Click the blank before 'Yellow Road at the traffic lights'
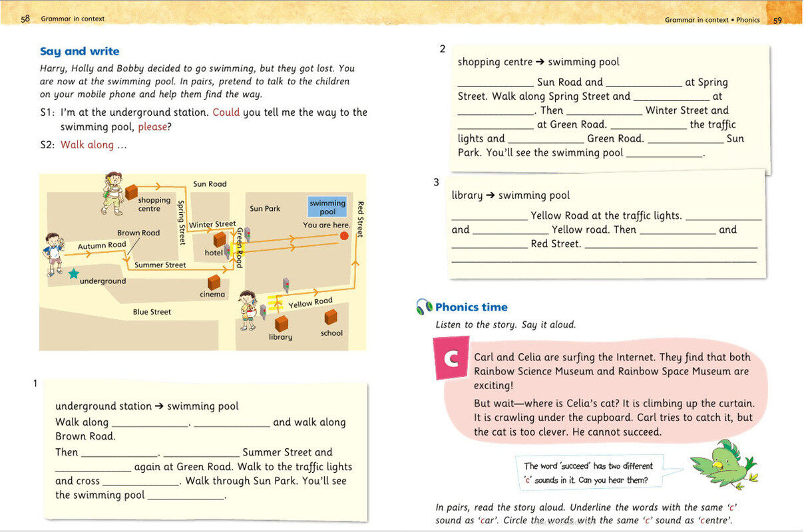This screenshot has width=808, height=532. pos(489,216)
